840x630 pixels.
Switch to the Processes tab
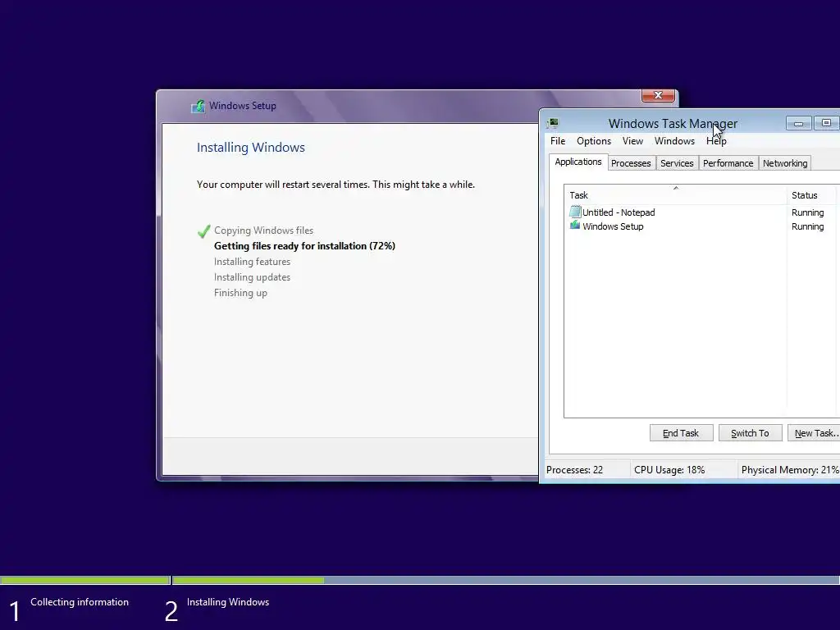[631, 163]
